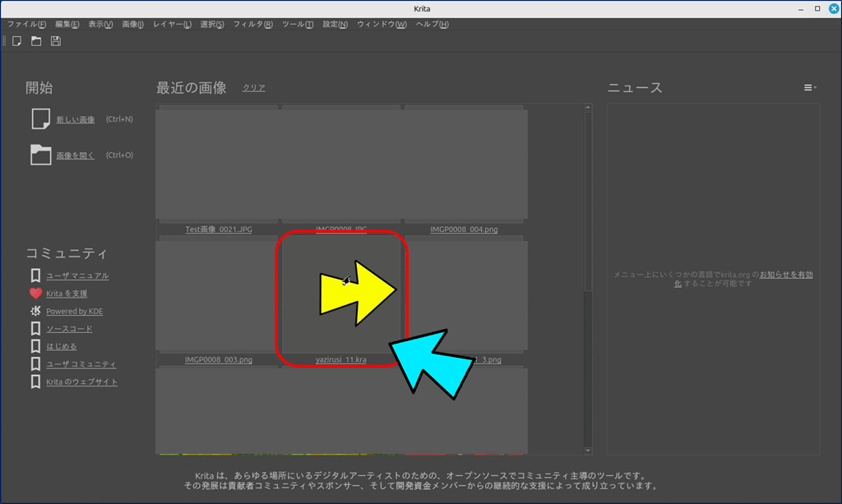Click the save floppy disk toolbar icon
Image resolution: width=842 pixels, height=504 pixels.
pos(56,41)
